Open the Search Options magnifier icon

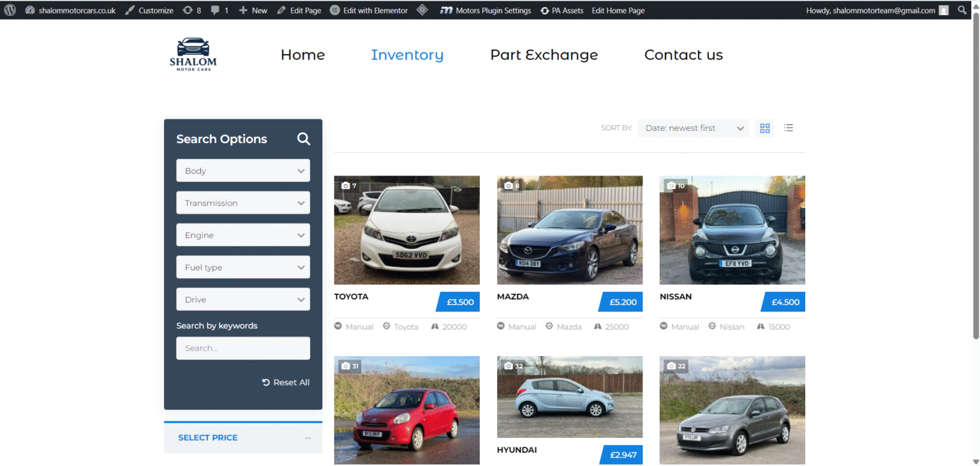[303, 139]
